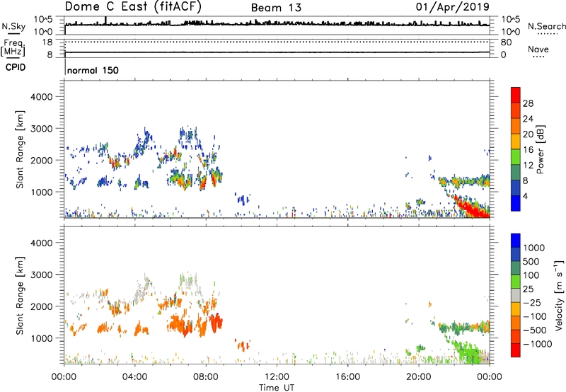Click the 'Beam 13' label
This screenshot has height=392, width=566.
click(x=276, y=8)
